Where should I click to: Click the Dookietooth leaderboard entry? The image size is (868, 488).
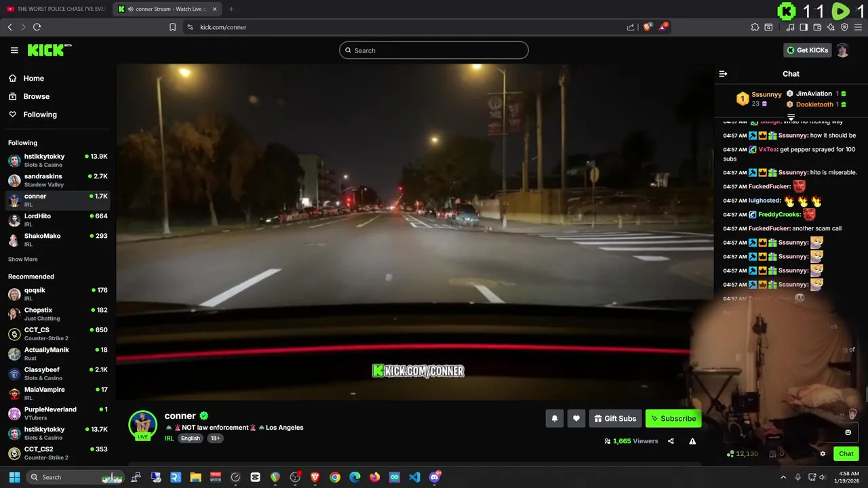816,104
